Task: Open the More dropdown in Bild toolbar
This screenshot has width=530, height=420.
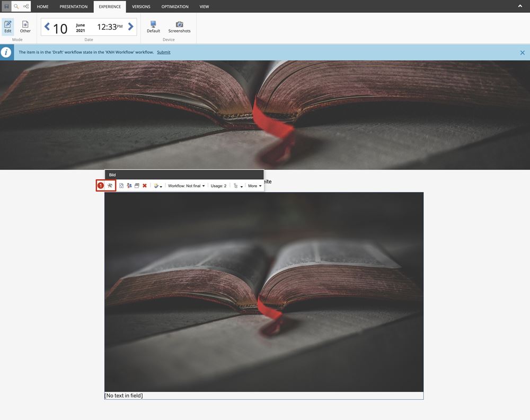Action: [254, 186]
